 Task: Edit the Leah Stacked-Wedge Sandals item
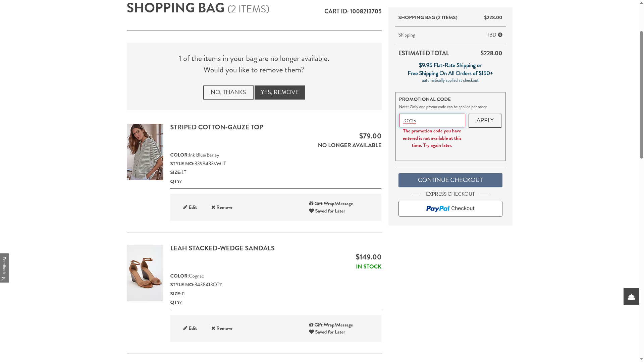coord(190,328)
